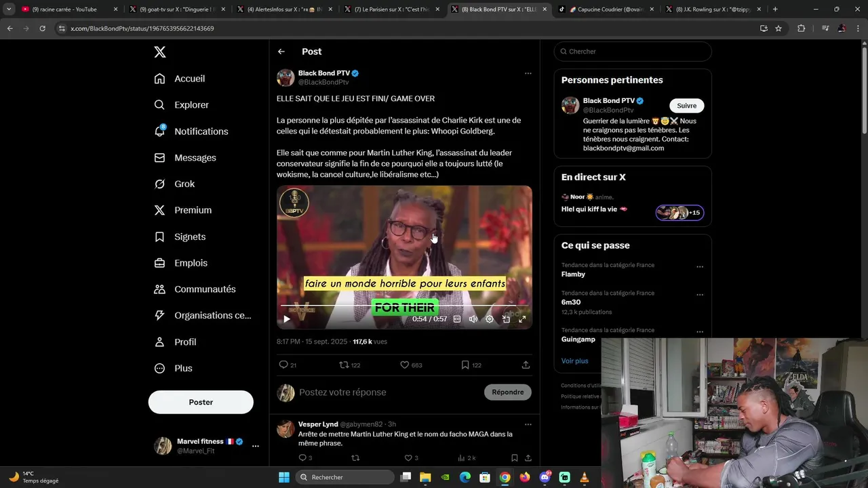The width and height of the screenshot is (868, 488).
Task: Switch to AlertesInfos sur X tab
Action: click(x=285, y=9)
